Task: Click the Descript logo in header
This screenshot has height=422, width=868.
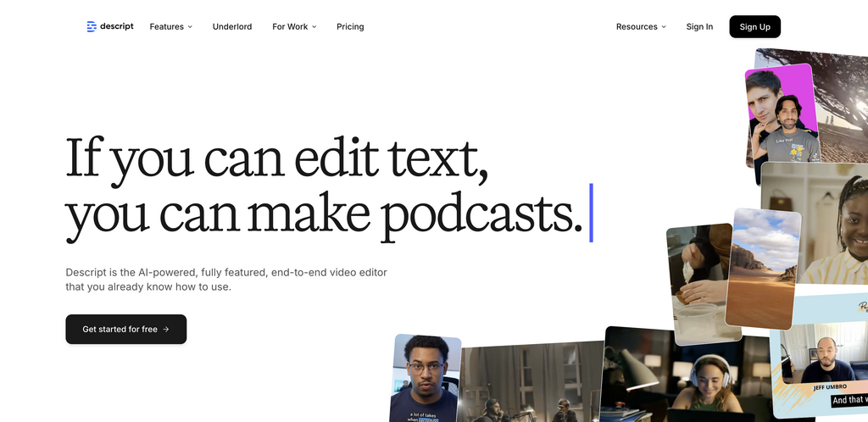Action: click(110, 26)
